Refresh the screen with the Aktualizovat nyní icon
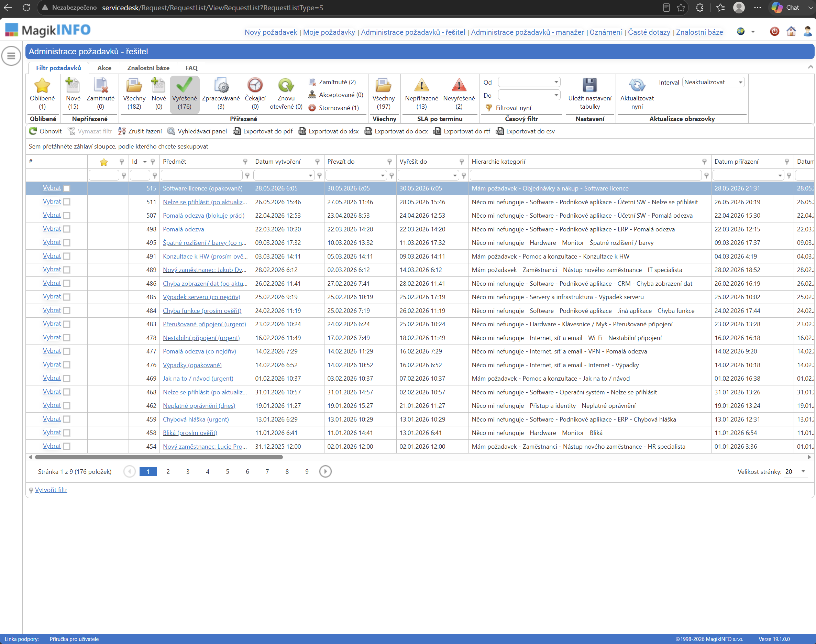Image resolution: width=816 pixels, height=644 pixels. 637,85
